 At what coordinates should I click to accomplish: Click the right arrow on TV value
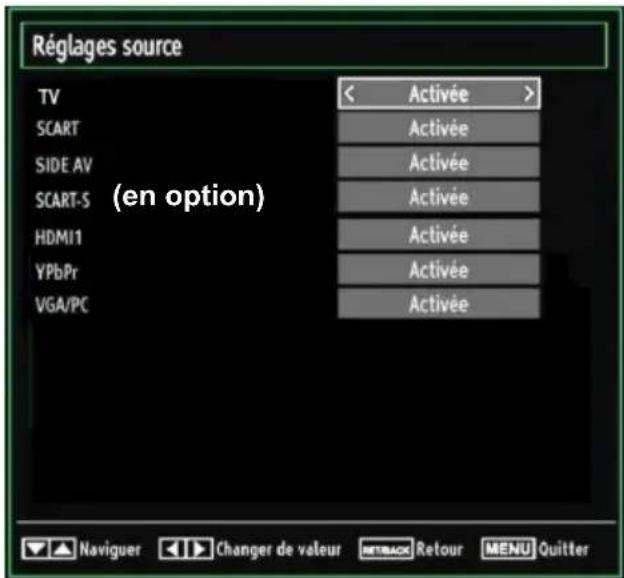click(528, 94)
